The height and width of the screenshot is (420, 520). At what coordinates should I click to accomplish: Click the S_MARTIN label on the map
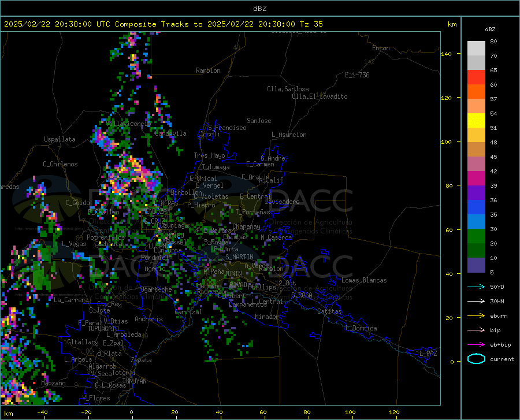pos(239,257)
